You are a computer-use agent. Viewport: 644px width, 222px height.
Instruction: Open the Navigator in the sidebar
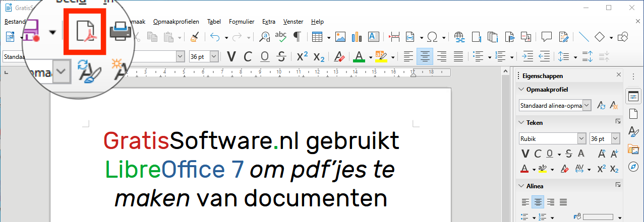[x=633, y=167]
